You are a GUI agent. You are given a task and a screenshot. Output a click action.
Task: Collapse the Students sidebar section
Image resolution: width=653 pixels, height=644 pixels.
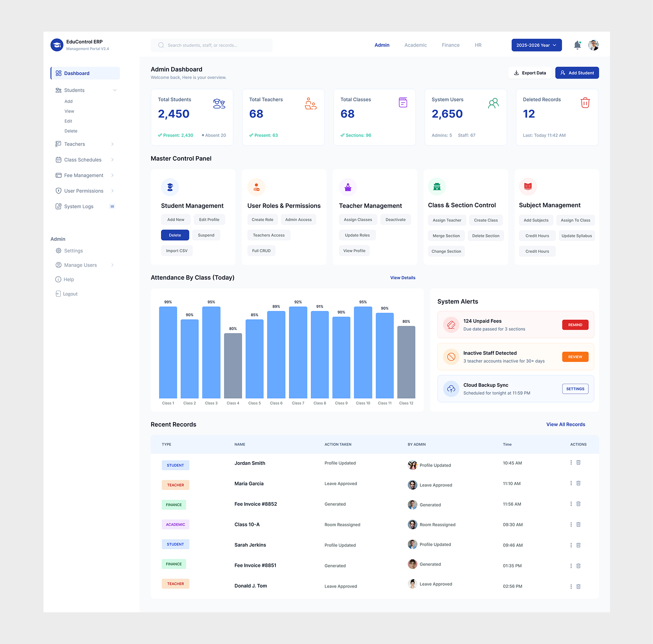click(115, 90)
